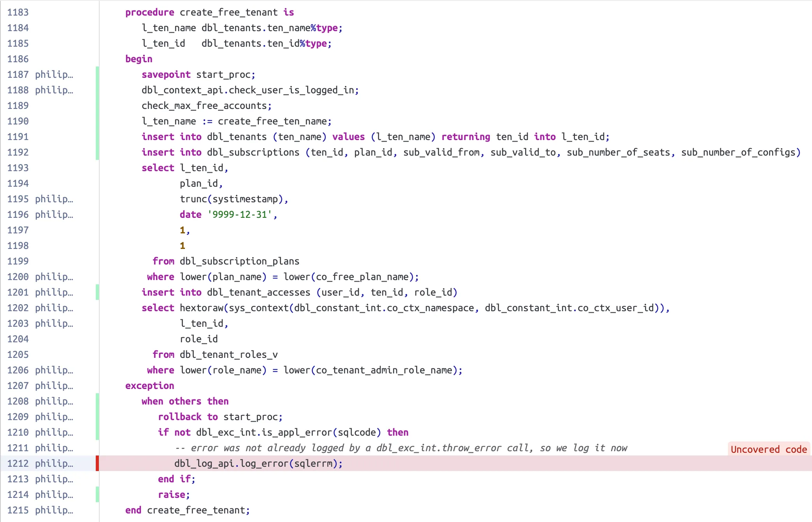Click the Uncovered code badge
The image size is (812, 522).
[x=768, y=449]
